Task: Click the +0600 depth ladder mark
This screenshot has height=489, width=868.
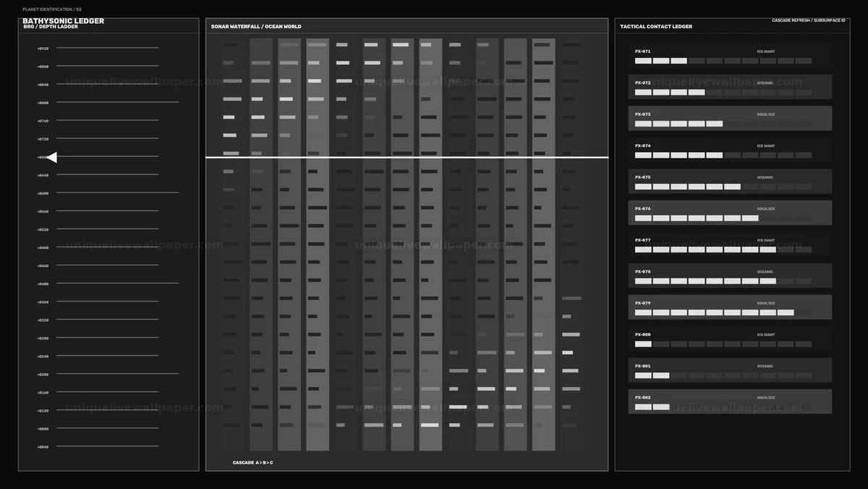Action: pos(43,193)
